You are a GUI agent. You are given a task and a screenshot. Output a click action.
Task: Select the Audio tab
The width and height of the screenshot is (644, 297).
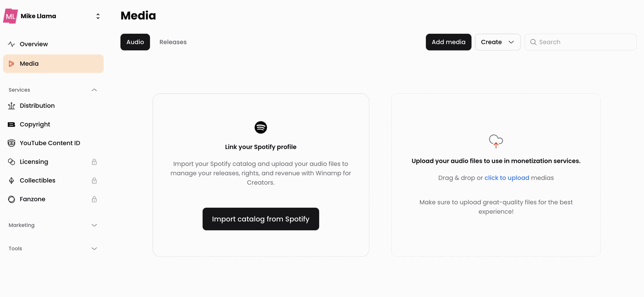pos(135,42)
